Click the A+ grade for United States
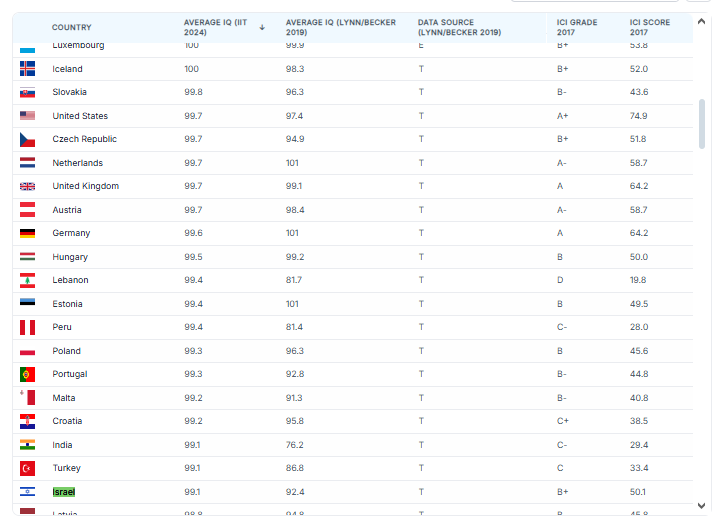The image size is (727, 525). [x=562, y=115]
